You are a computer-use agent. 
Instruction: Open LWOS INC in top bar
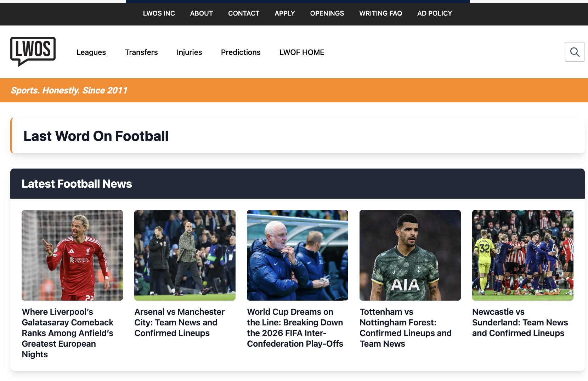159,13
